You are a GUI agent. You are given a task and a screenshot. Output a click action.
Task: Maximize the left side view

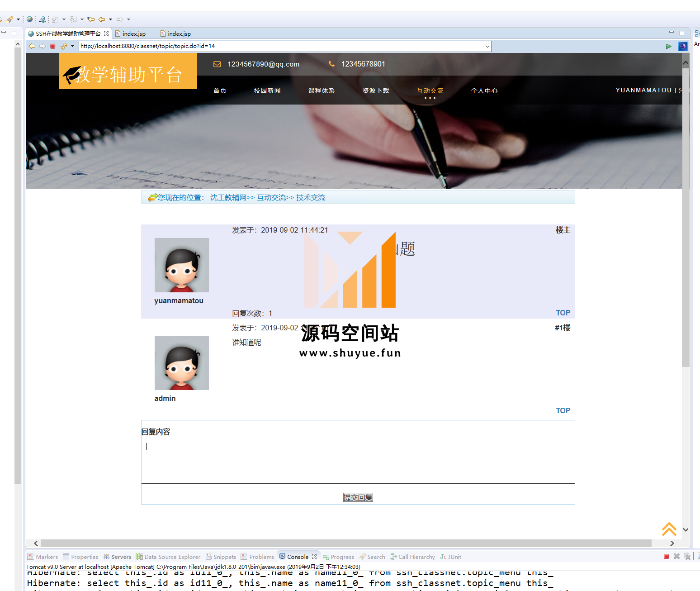(14, 33)
